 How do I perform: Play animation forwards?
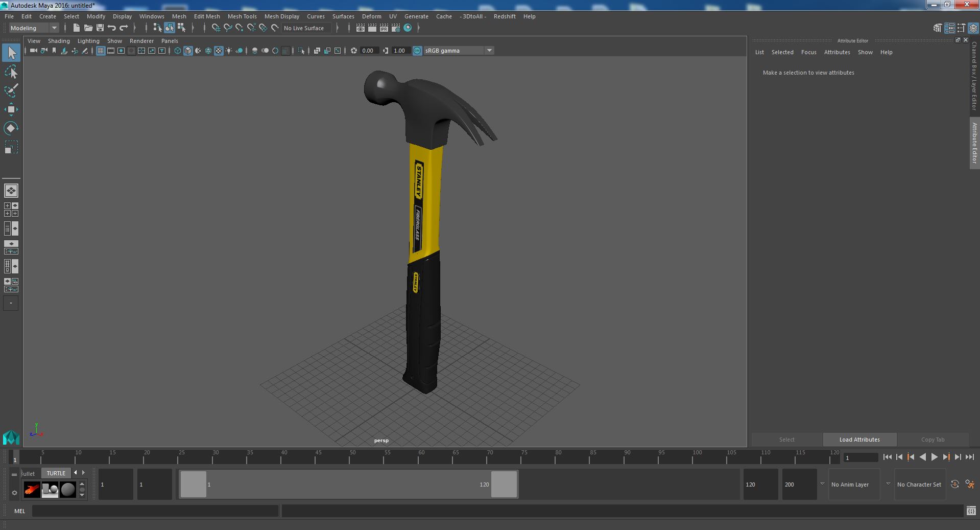[935, 457]
